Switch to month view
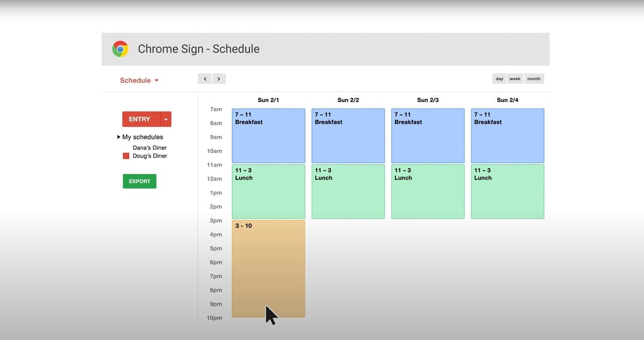Viewport: 644px width, 340px height. [533, 78]
